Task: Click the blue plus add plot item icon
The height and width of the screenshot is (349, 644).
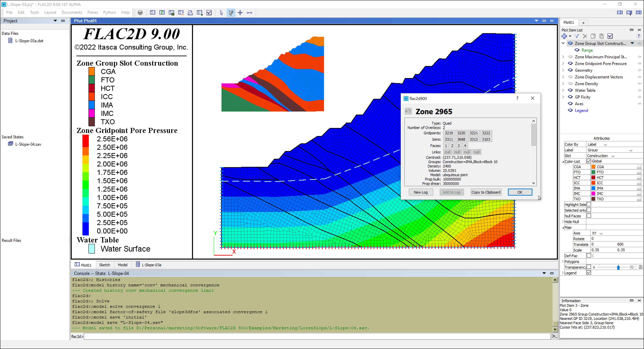Action: click(564, 36)
